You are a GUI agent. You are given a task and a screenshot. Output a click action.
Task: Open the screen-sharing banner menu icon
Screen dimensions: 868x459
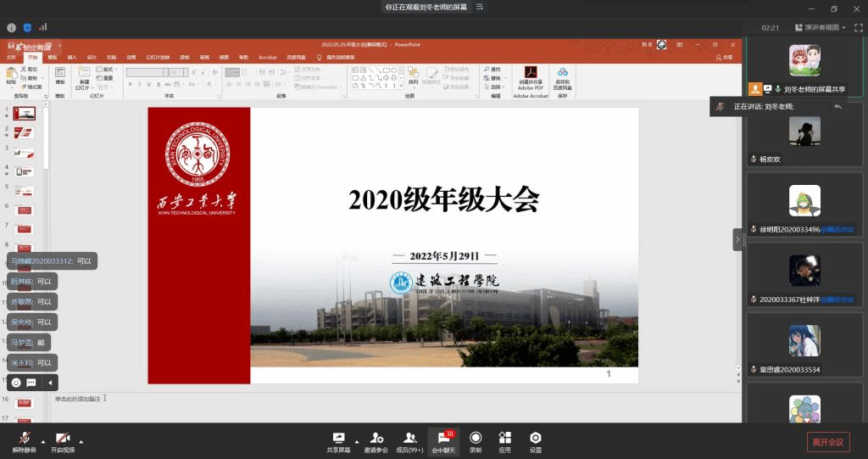(x=480, y=7)
